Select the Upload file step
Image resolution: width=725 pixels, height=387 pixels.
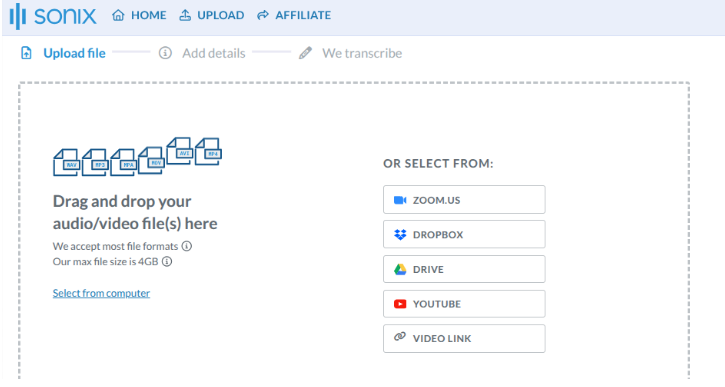tap(64, 53)
